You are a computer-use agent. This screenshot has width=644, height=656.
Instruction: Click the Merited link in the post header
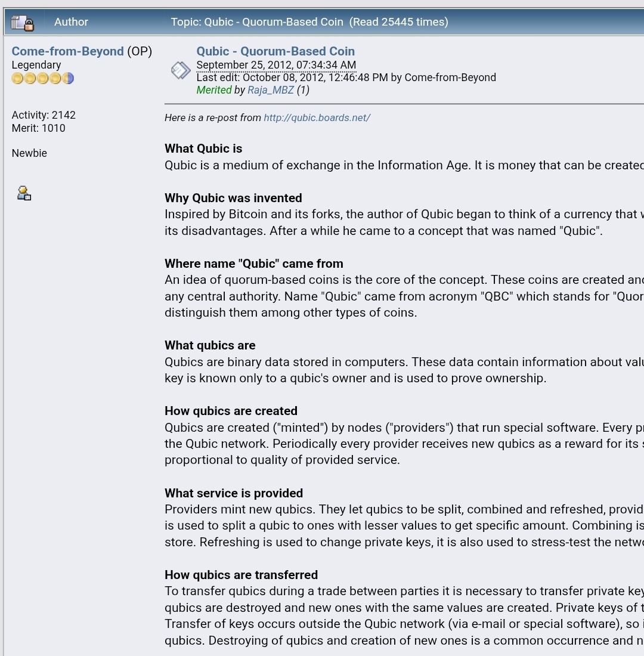(214, 90)
